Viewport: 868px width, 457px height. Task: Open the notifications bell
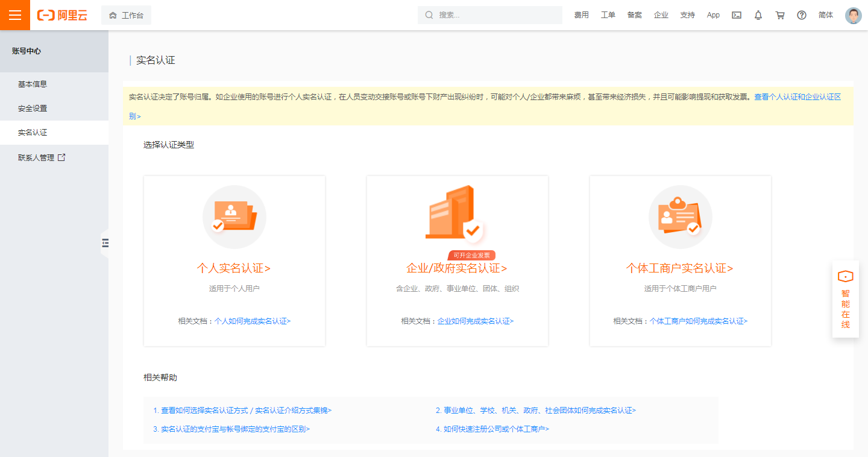pyautogui.click(x=758, y=15)
